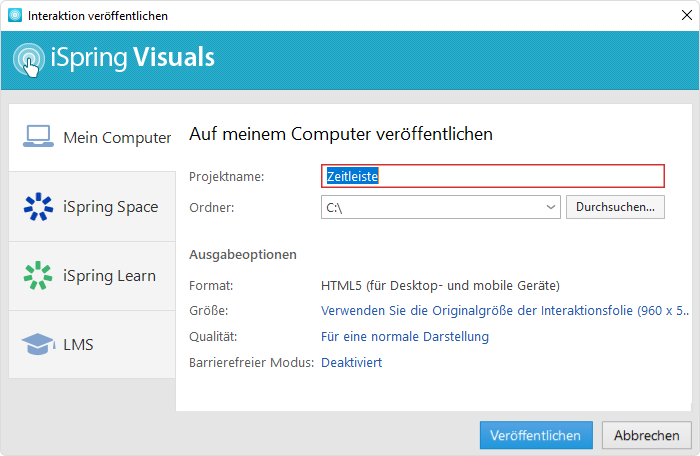The height and width of the screenshot is (456, 700).
Task: Close the Interaktion veröffentlichen dialog
Action: click(687, 15)
